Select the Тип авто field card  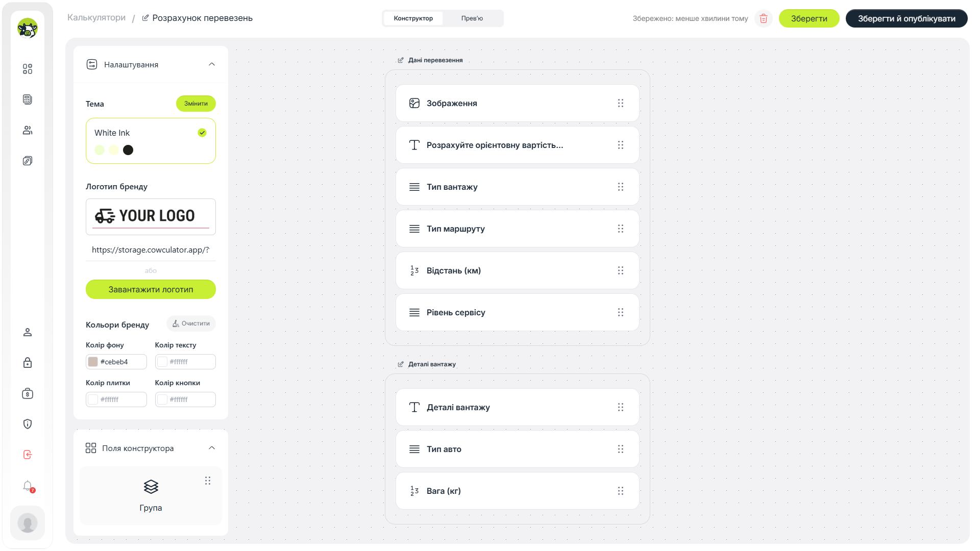click(517, 449)
